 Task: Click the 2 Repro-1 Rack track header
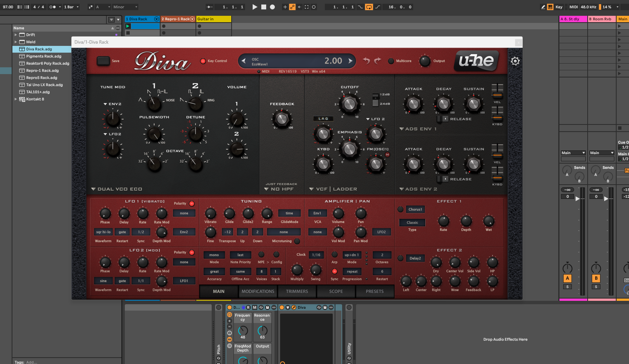[x=178, y=19]
